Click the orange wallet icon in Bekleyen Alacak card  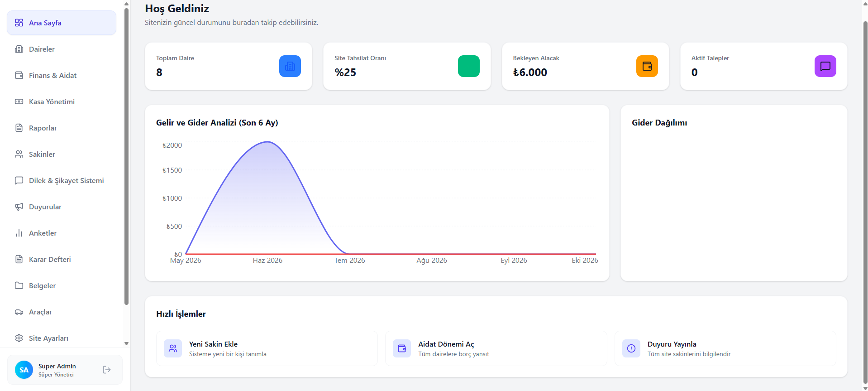coord(647,66)
